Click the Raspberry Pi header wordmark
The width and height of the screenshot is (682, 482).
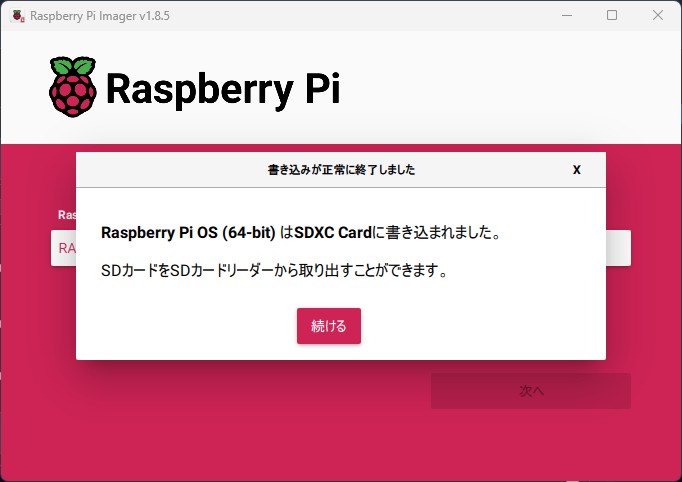pos(222,89)
